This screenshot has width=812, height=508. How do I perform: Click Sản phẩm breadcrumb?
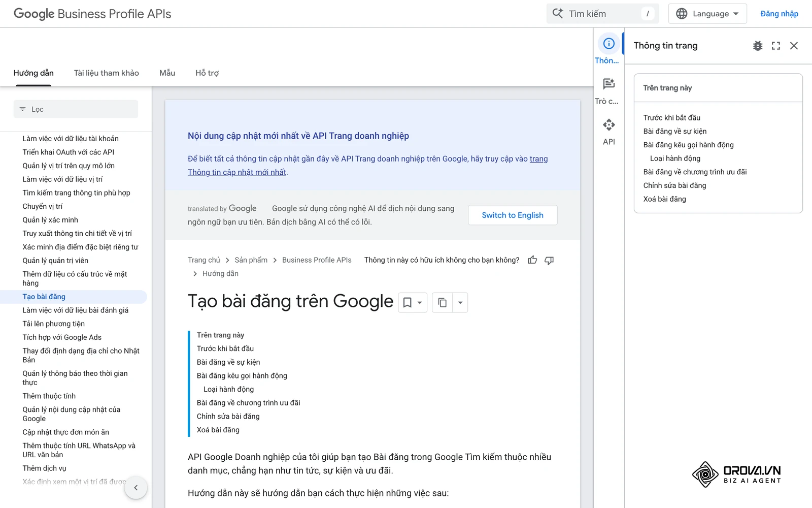coord(251,260)
